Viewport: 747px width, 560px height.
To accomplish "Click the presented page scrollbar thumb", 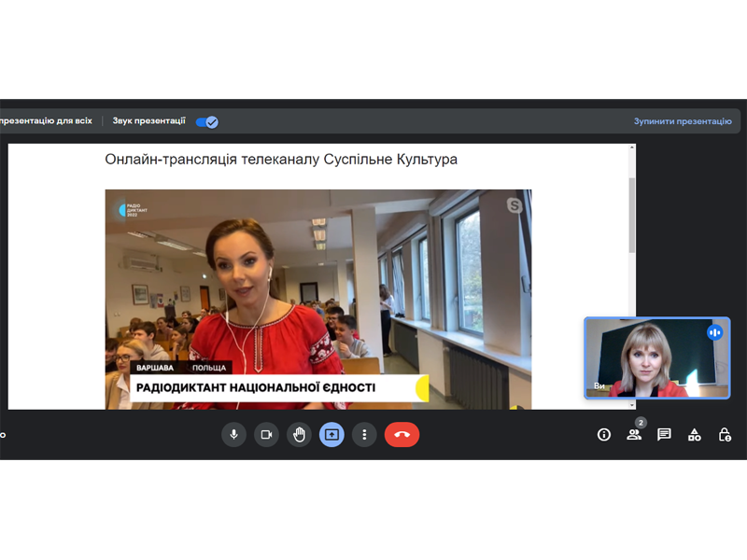I will point(632,216).
